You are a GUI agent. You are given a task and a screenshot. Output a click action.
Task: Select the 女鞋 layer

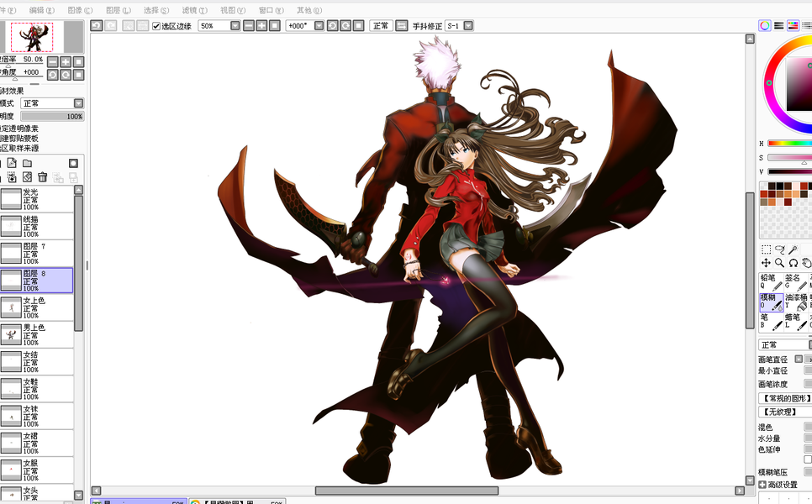pos(37,389)
